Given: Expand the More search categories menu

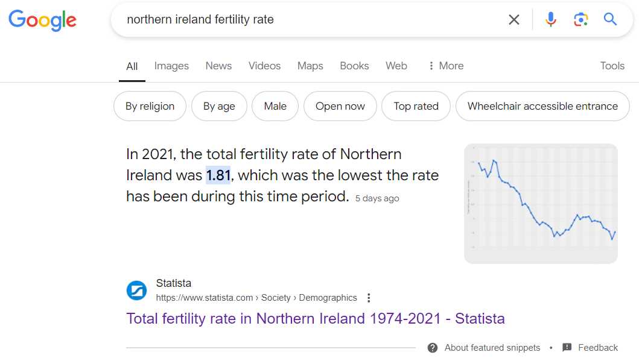Looking at the screenshot, I should [445, 66].
